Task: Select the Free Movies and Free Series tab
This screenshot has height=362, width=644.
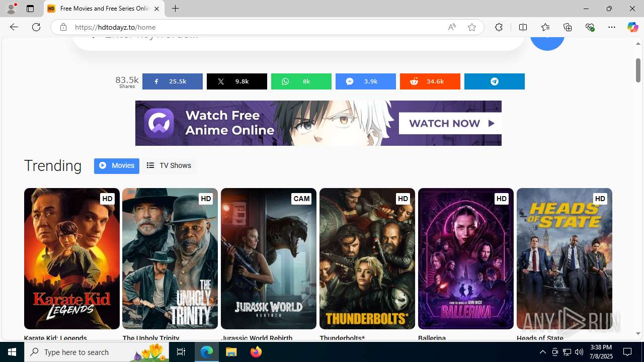Action: click(x=104, y=9)
